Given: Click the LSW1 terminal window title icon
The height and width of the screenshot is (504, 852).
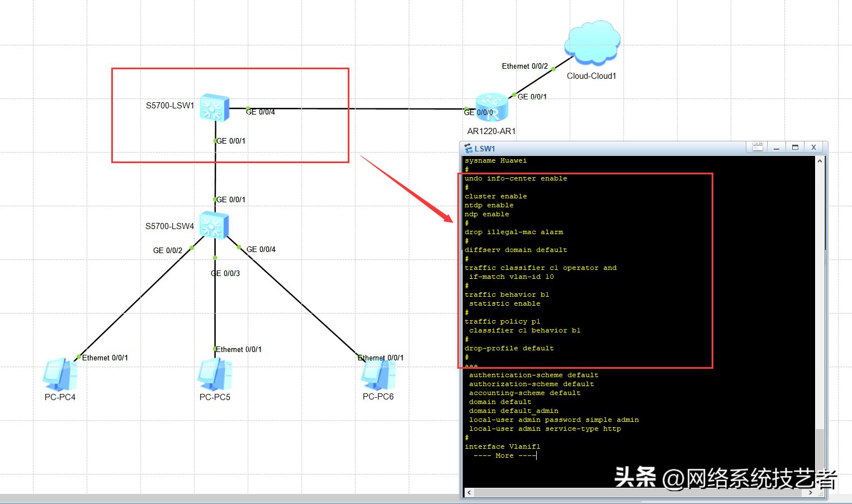Looking at the screenshot, I should tap(468, 149).
